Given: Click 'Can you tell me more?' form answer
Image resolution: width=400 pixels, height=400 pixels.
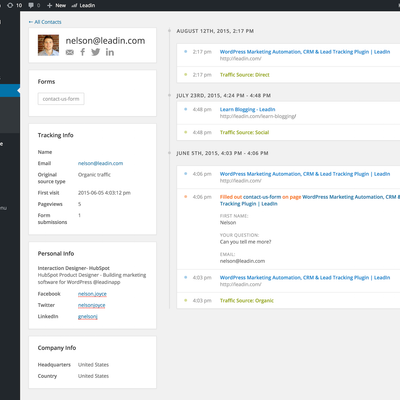Looking at the screenshot, I should click(x=245, y=242).
